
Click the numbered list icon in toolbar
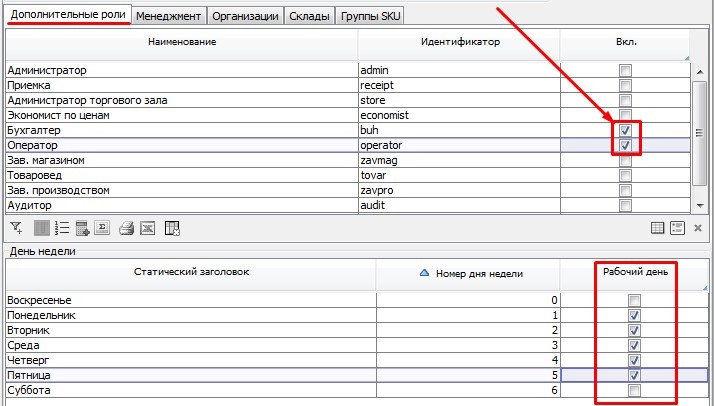point(62,228)
